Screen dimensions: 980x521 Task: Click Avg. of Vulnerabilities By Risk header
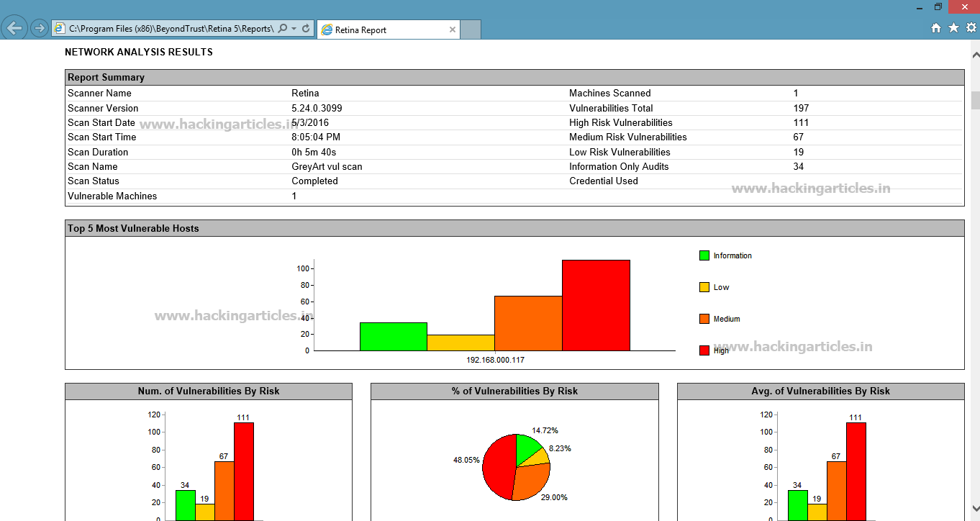(820, 391)
